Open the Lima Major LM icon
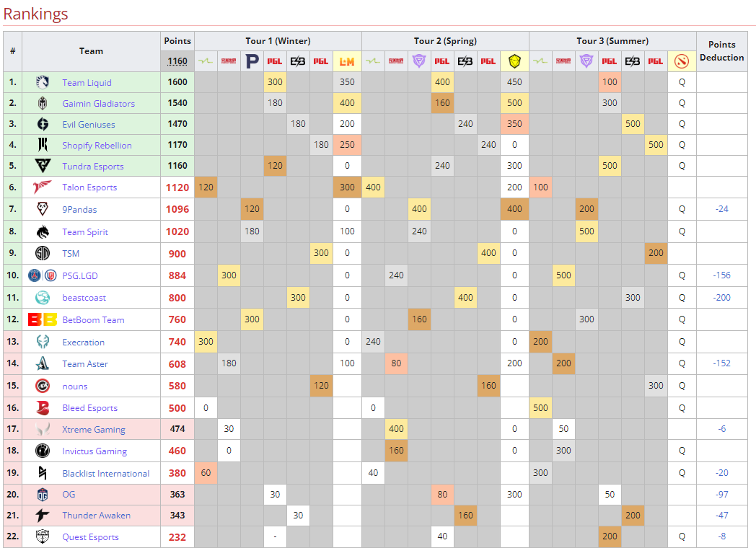This screenshot has width=756, height=548. (347, 61)
